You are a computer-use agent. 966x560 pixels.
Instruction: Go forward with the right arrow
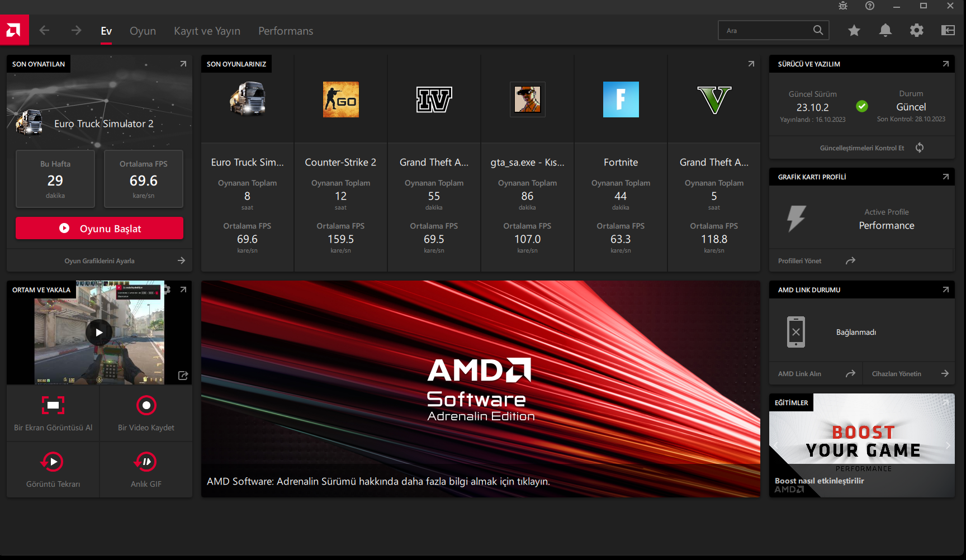(x=77, y=30)
